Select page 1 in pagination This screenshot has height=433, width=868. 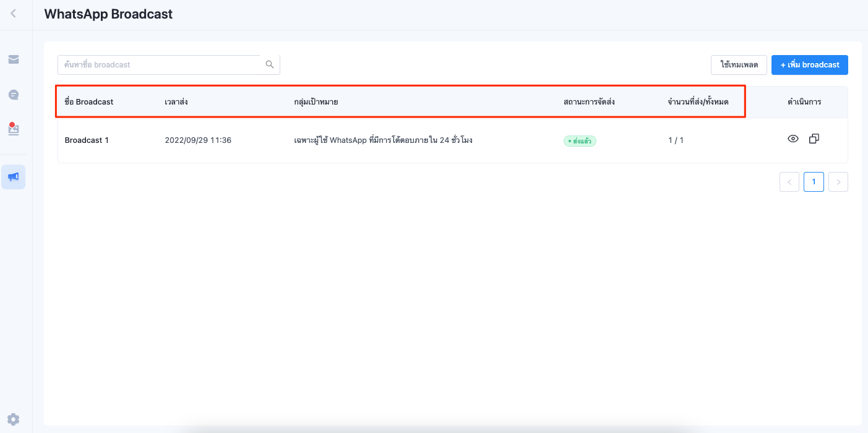tap(814, 182)
